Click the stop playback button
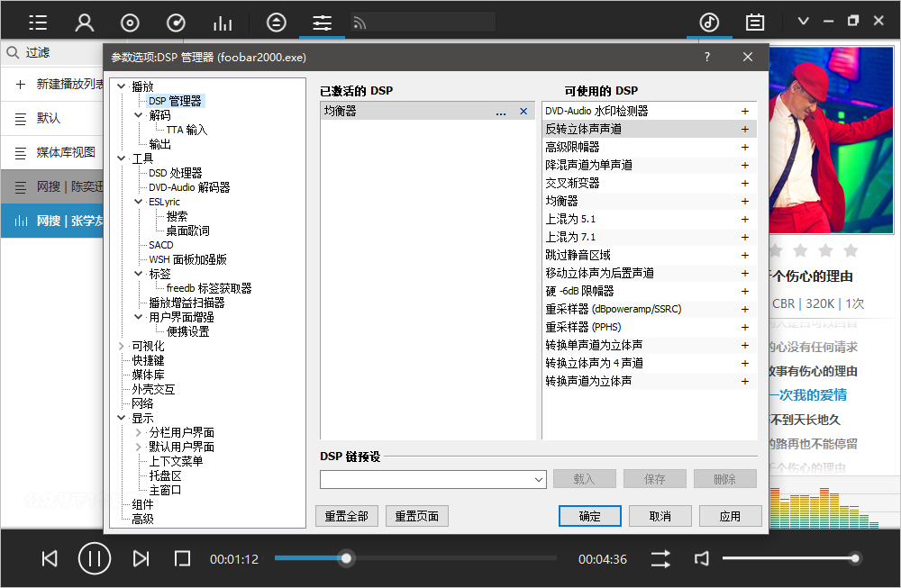The height and width of the screenshot is (588, 901). (182, 559)
